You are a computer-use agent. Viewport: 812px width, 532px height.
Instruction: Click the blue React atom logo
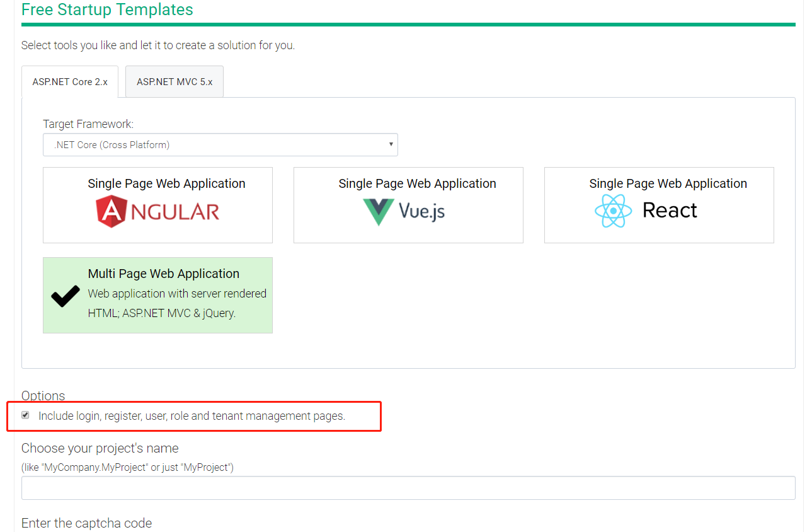click(x=613, y=211)
